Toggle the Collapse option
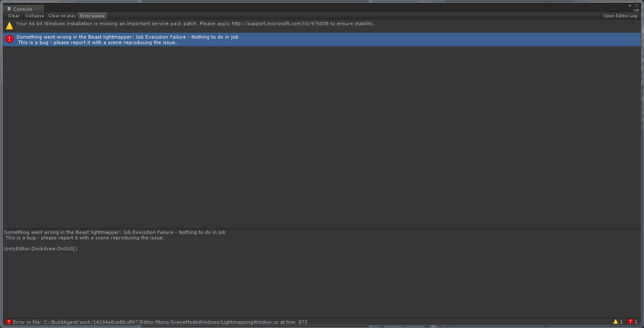 click(35, 16)
